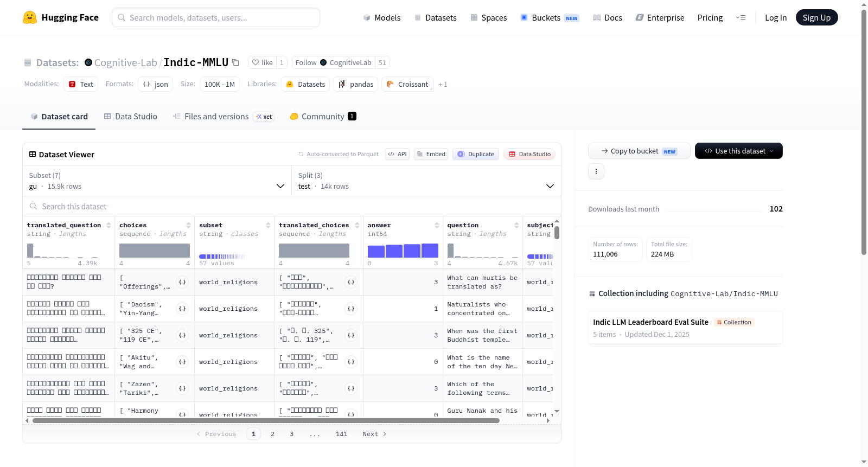
Task: Sort the question column
Action: pos(516,225)
